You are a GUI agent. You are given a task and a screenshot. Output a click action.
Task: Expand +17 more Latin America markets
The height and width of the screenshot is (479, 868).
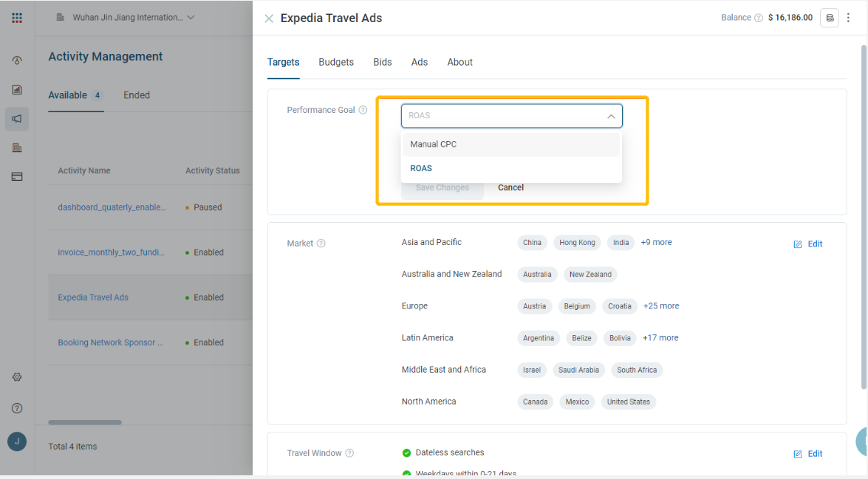[x=660, y=338]
